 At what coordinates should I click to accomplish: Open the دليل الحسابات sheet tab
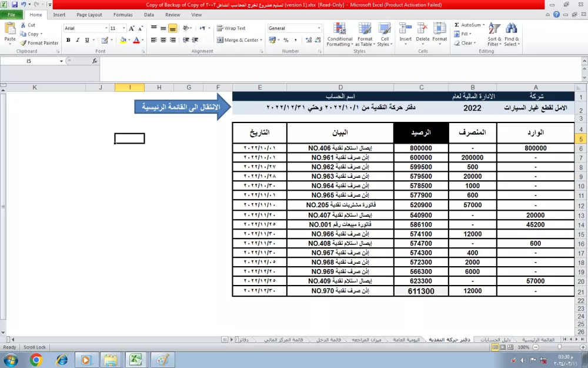[495, 340]
